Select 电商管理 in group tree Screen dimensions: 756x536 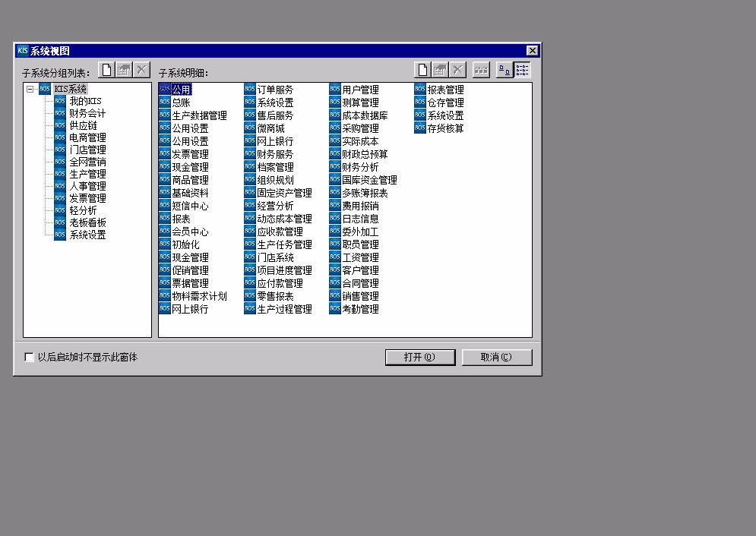87,137
